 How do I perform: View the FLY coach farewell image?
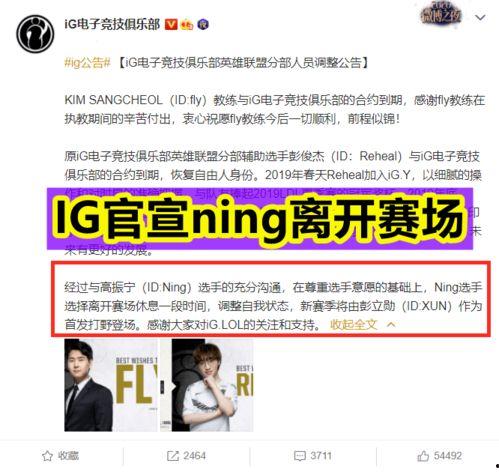tap(111, 385)
